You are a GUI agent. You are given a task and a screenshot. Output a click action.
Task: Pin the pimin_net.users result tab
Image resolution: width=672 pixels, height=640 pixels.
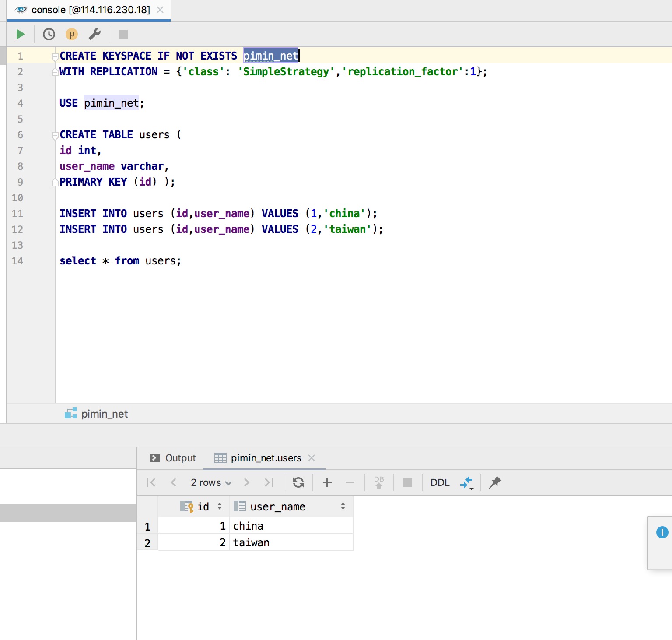[495, 482]
